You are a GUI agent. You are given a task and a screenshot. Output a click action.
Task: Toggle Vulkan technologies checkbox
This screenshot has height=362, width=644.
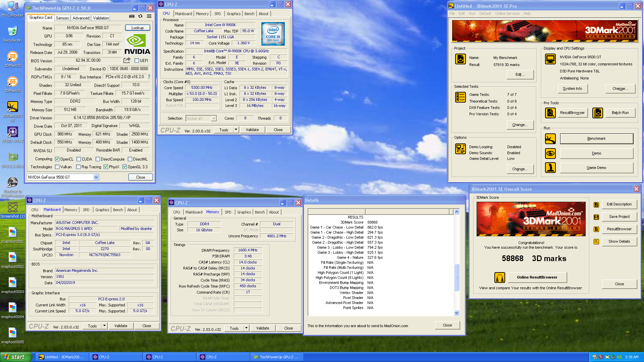(x=57, y=167)
